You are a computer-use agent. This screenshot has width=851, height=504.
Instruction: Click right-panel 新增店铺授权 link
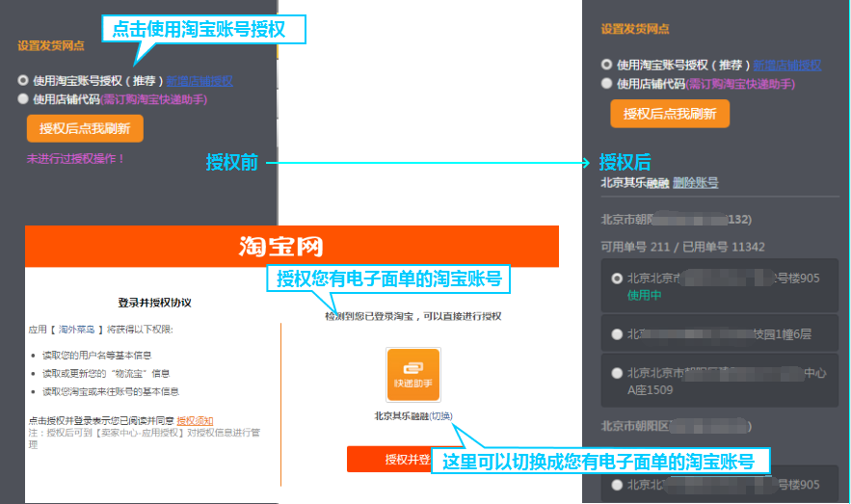click(x=787, y=66)
